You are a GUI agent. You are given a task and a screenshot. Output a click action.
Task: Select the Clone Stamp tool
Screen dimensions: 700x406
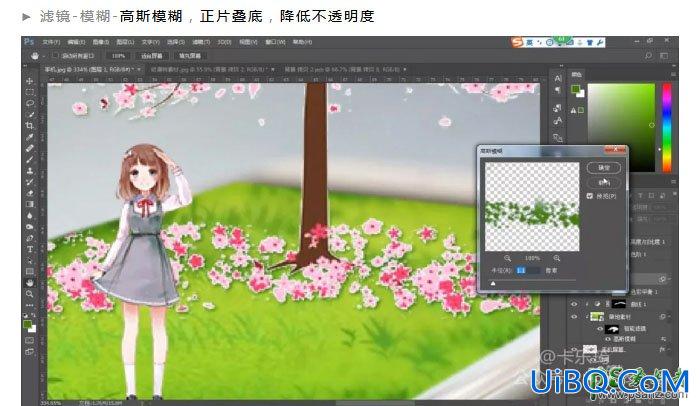[x=30, y=171]
